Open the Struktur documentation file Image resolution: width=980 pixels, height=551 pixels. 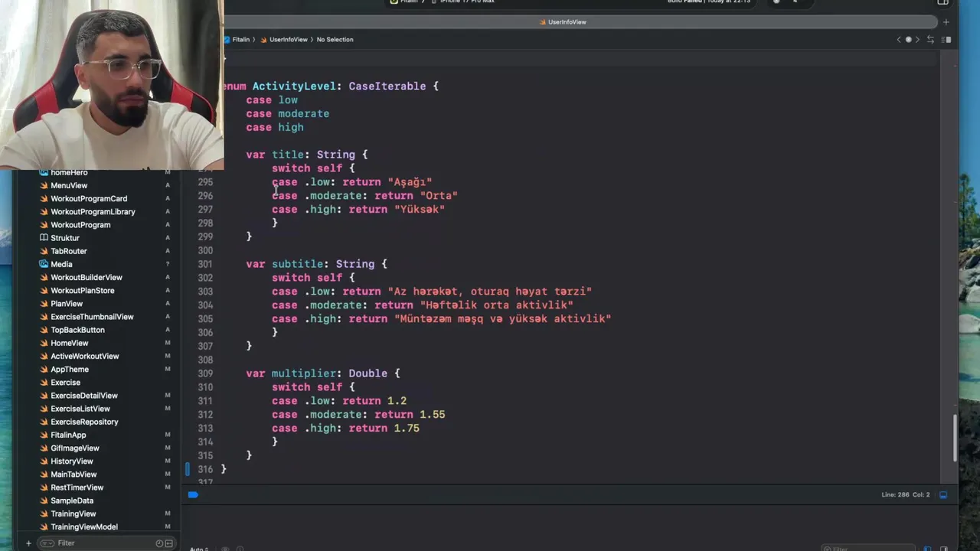[x=65, y=237]
